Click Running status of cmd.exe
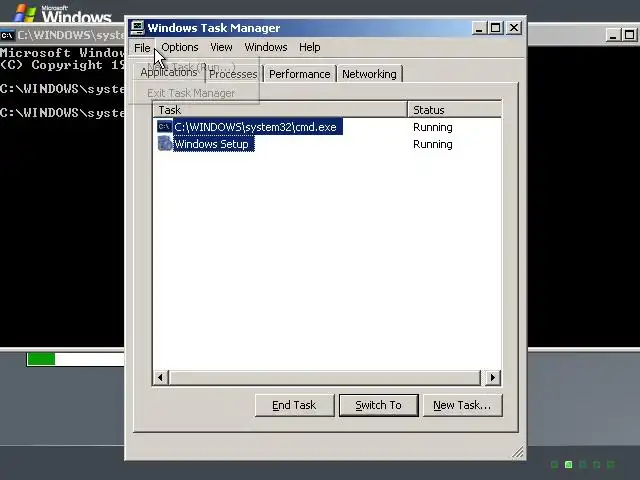 pyautogui.click(x=433, y=127)
